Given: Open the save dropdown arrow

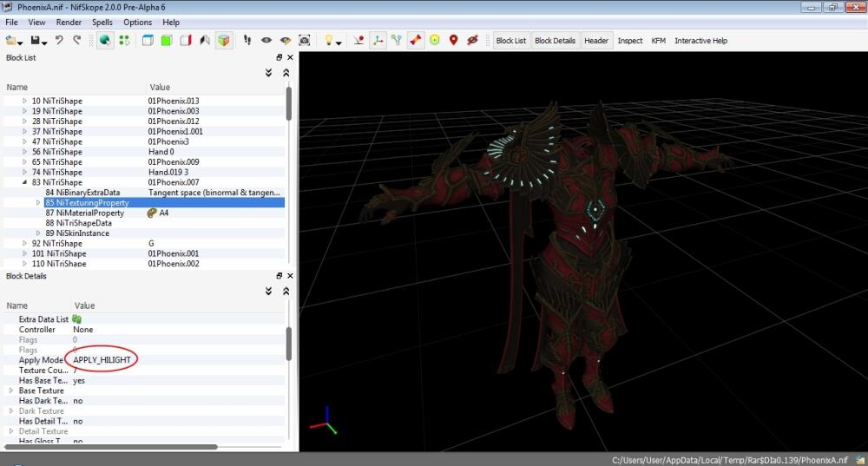Looking at the screenshot, I should coord(44,43).
